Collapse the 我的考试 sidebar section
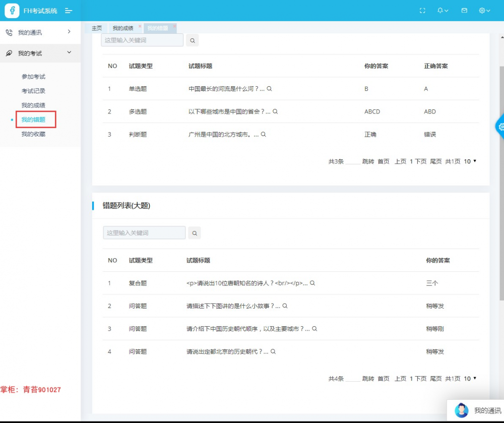The width and height of the screenshot is (504, 423). (x=35, y=53)
